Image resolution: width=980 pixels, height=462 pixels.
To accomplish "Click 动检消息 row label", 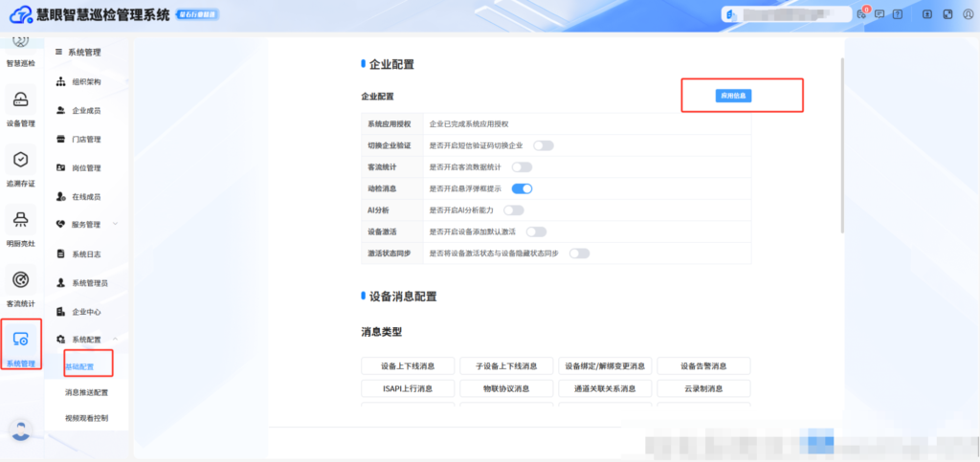I will [382, 188].
